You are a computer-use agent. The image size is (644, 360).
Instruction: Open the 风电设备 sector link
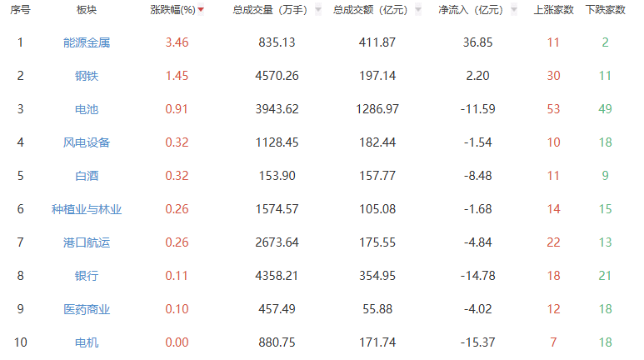(x=86, y=142)
